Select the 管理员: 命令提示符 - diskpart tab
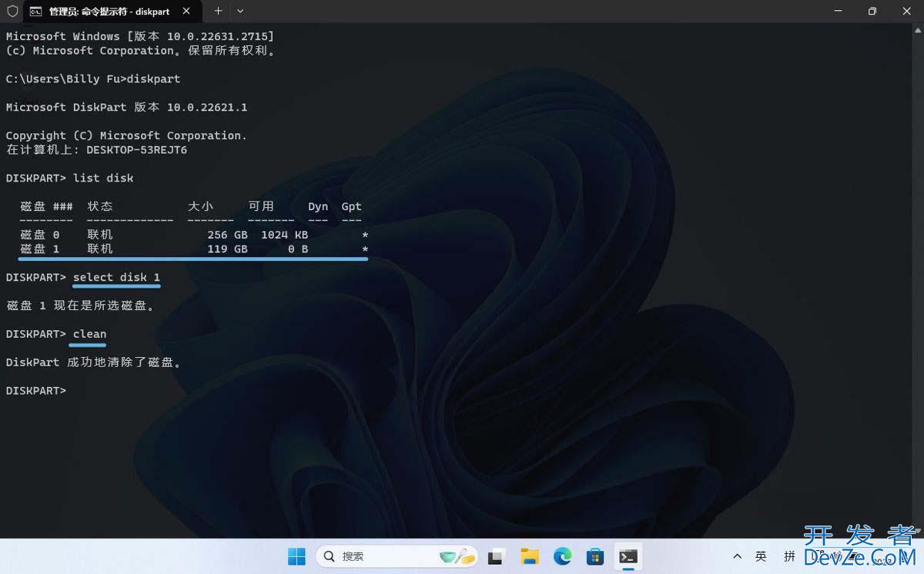The height and width of the screenshot is (574, 924). point(114,12)
